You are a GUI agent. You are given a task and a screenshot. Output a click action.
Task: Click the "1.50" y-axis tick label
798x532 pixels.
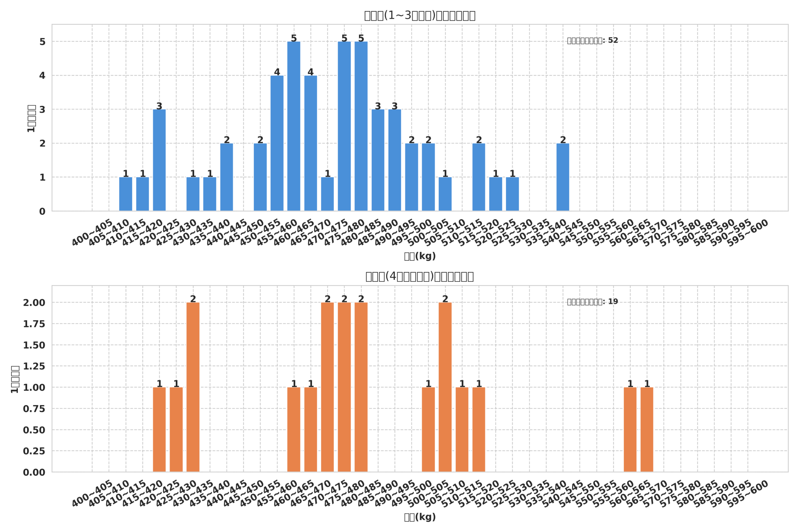click(x=34, y=345)
